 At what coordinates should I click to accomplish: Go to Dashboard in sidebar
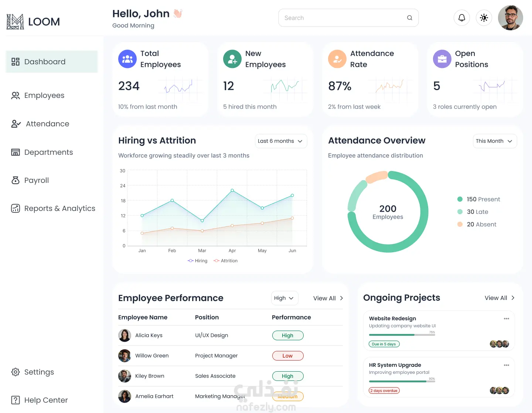[52, 62]
